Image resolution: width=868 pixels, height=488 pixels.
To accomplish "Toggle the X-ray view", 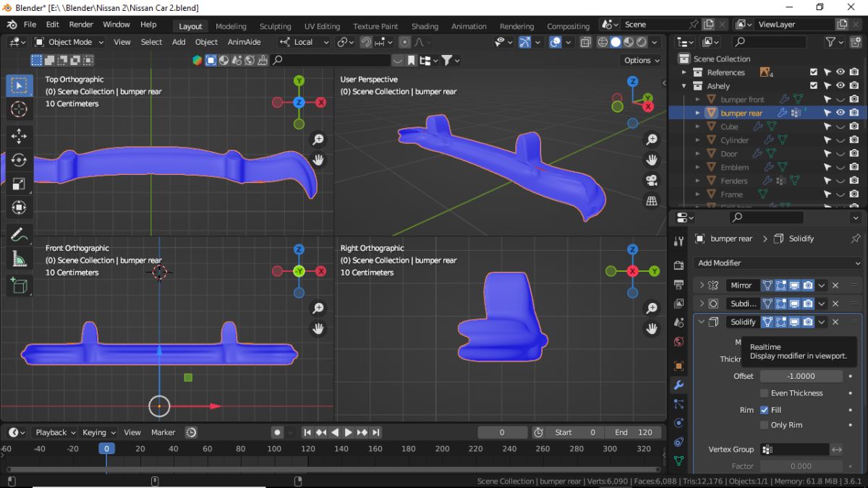I will point(585,42).
